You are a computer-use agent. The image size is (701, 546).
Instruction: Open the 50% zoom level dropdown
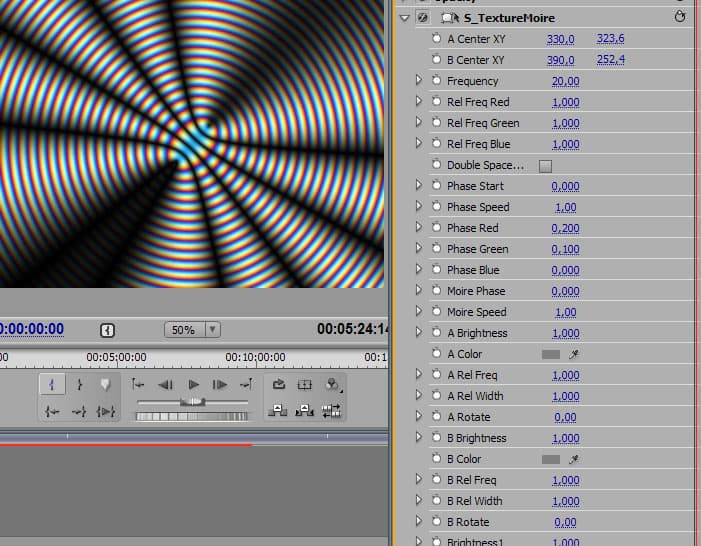(x=193, y=330)
